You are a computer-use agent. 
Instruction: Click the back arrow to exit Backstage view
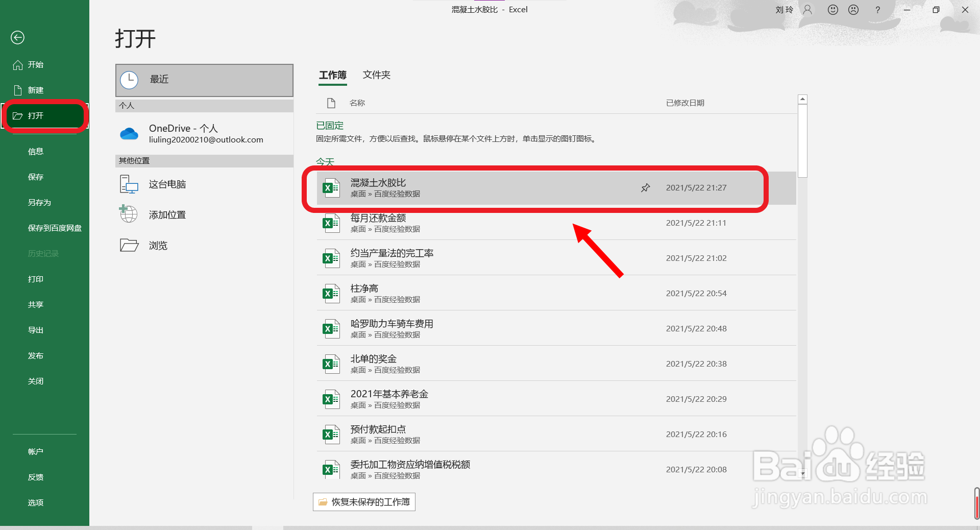[17, 37]
